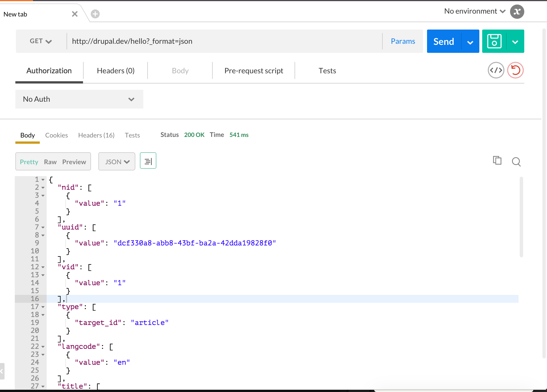The image size is (547, 392).
Task: Collapse the langcode array fold arrow
Action: (43, 347)
